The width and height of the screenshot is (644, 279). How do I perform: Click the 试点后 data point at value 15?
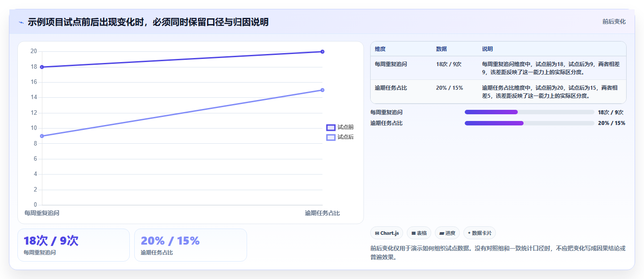pyautogui.click(x=322, y=90)
